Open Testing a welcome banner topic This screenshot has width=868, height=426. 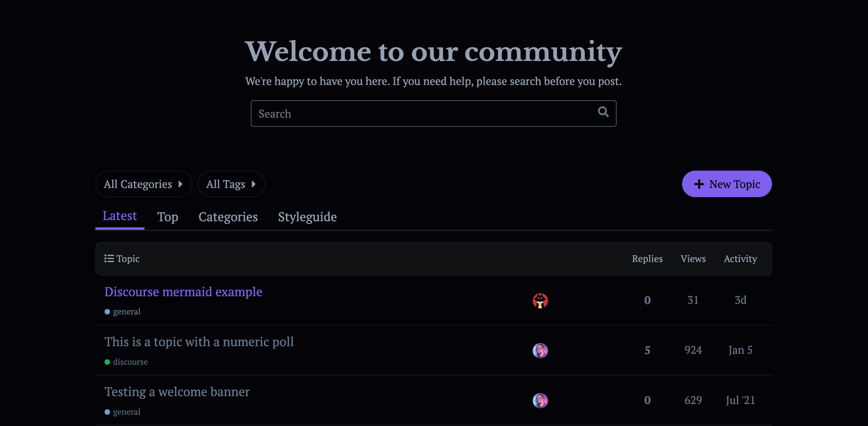tap(177, 392)
